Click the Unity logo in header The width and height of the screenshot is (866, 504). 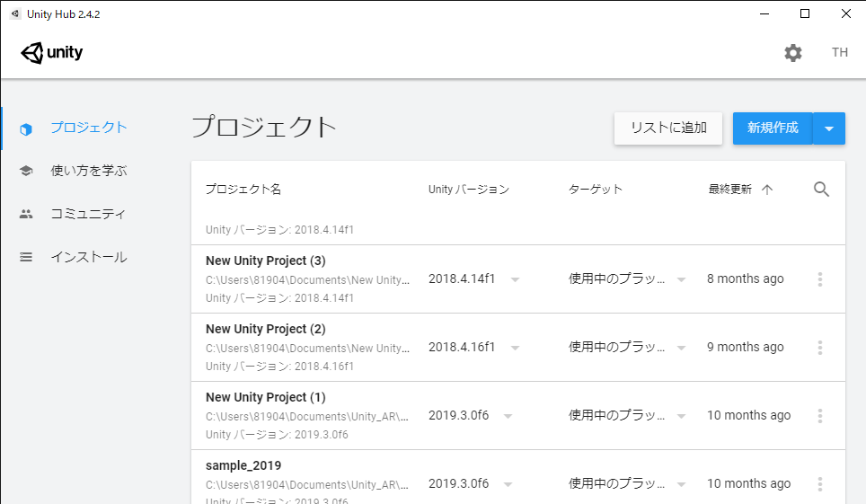pos(52,53)
